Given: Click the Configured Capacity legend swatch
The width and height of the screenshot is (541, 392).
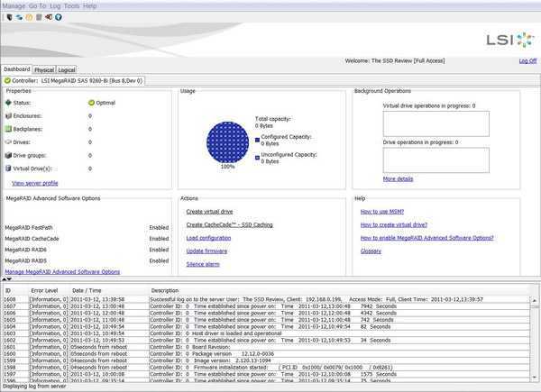Looking at the screenshot, I should (257, 140).
